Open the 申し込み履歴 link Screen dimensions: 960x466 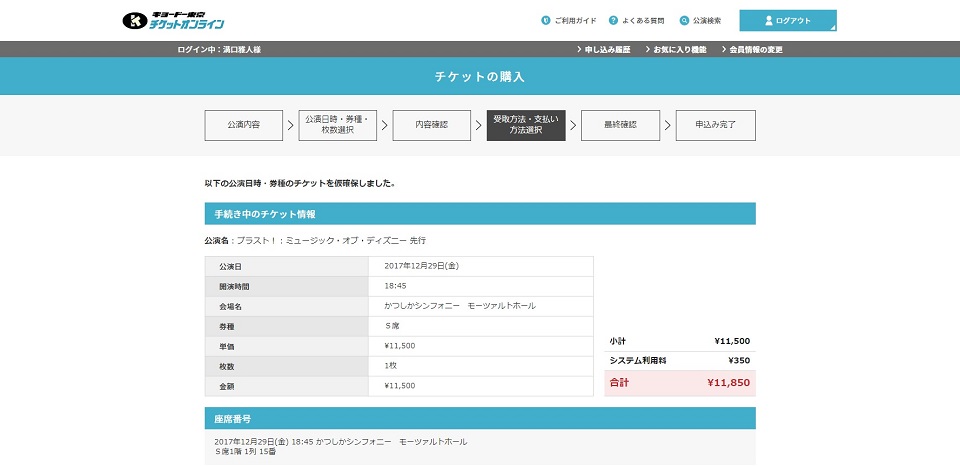(x=610, y=49)
